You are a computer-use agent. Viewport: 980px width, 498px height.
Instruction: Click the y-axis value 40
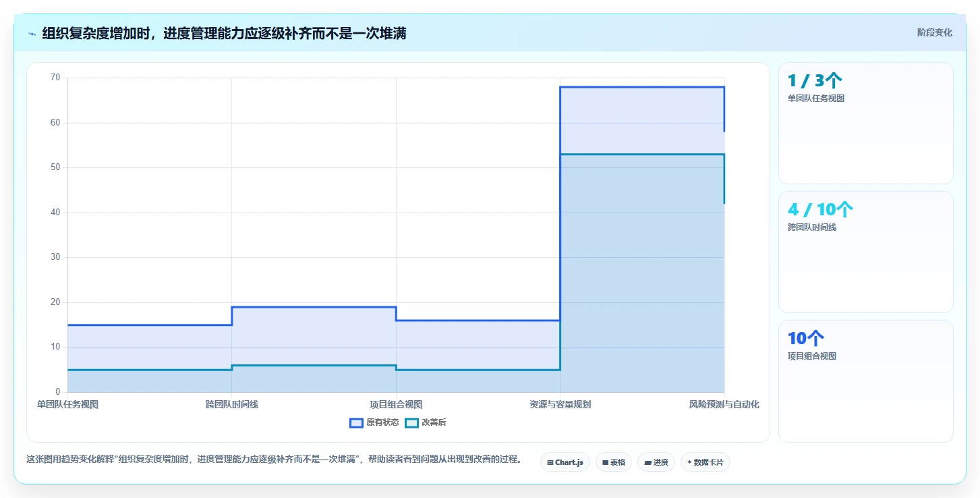(x=55, y=213)
